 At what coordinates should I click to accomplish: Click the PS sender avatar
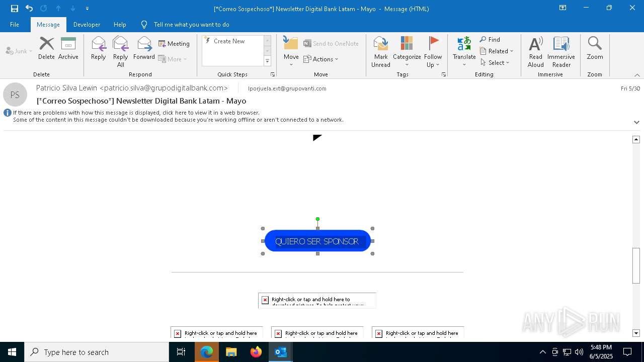pyautogui.click(x=15, y=95)
